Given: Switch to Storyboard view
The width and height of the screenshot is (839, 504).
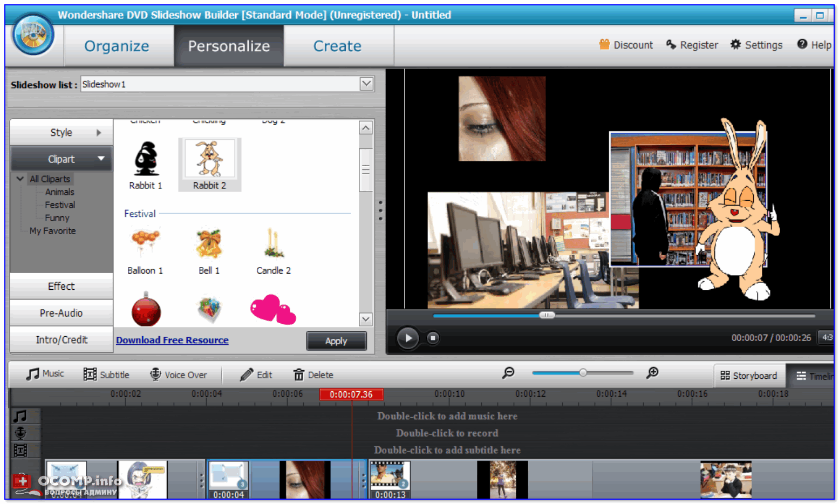Looking at the screenshot, I should pos(749,376).
